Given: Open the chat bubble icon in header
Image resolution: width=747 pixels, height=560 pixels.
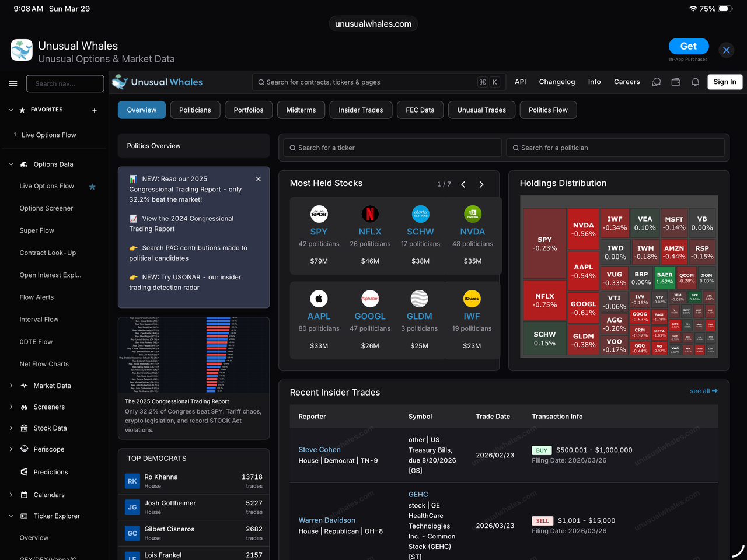Looking at the screenshot, I should 657,82.
